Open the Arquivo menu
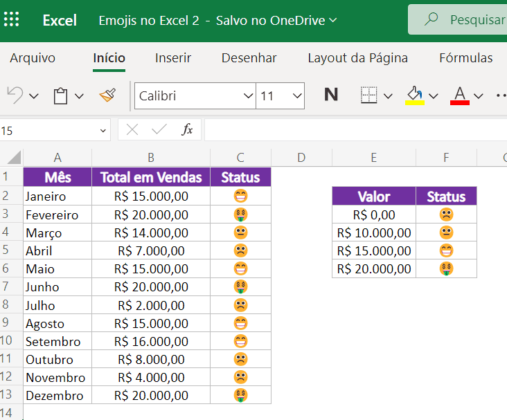The width and height of the screenshot is (507, 420). pyautogui.click(x=33, y=58)
